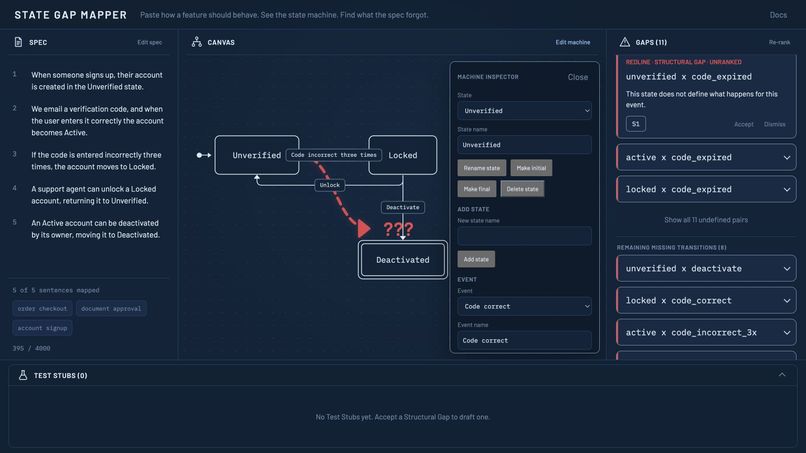Click spec sentence 5 about deactivation

click(97, 229)
